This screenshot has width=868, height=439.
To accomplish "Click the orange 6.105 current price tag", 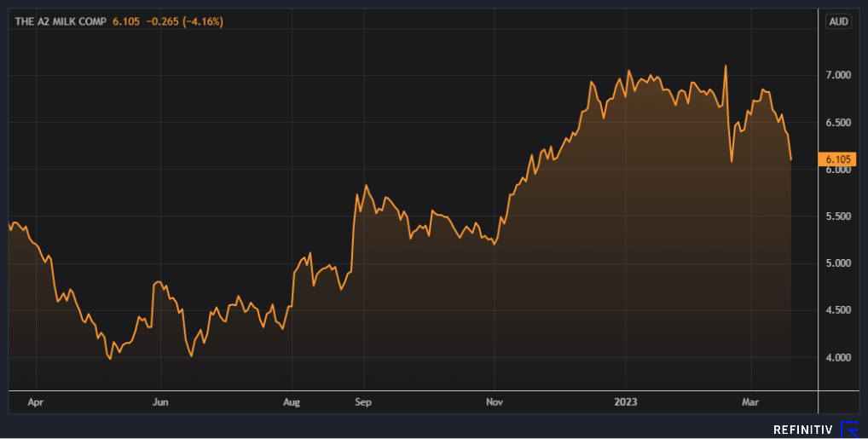I will coord(837,159).
